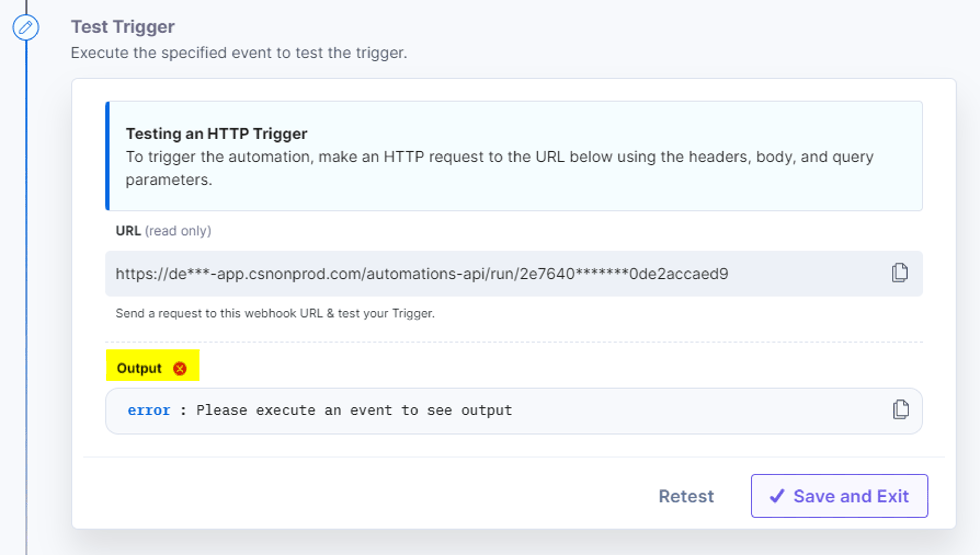Click the URL (read only) field label

163,231
